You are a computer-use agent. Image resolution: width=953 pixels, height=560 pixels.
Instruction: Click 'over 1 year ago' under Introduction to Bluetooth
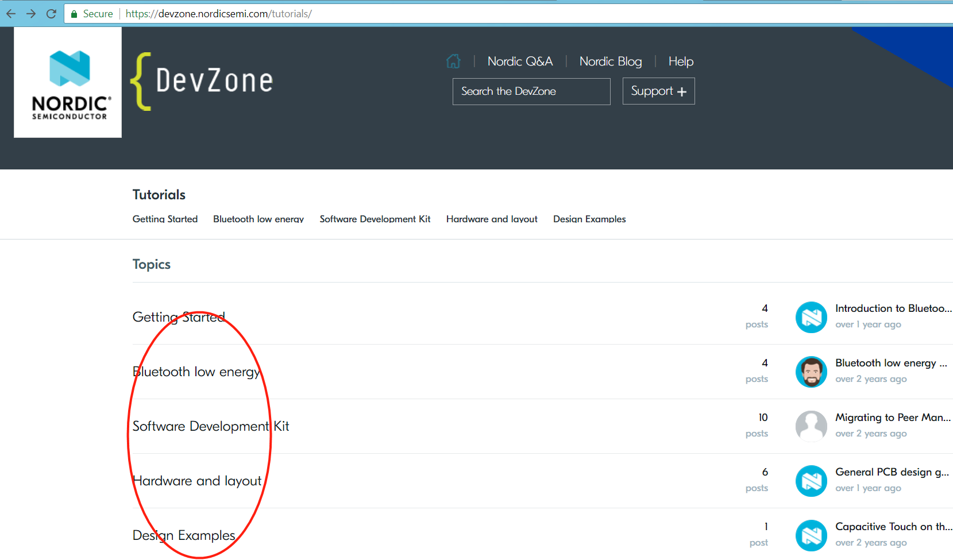(868, 325)
